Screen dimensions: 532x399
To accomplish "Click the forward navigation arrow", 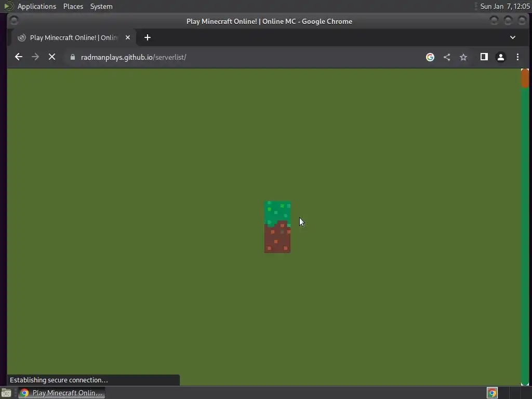I will (35, 57).
